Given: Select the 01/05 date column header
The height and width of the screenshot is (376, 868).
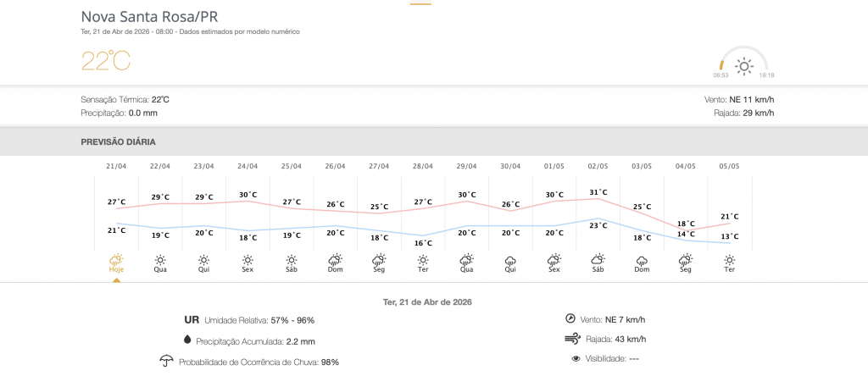Looking at the screenshot, I should 554,166.
